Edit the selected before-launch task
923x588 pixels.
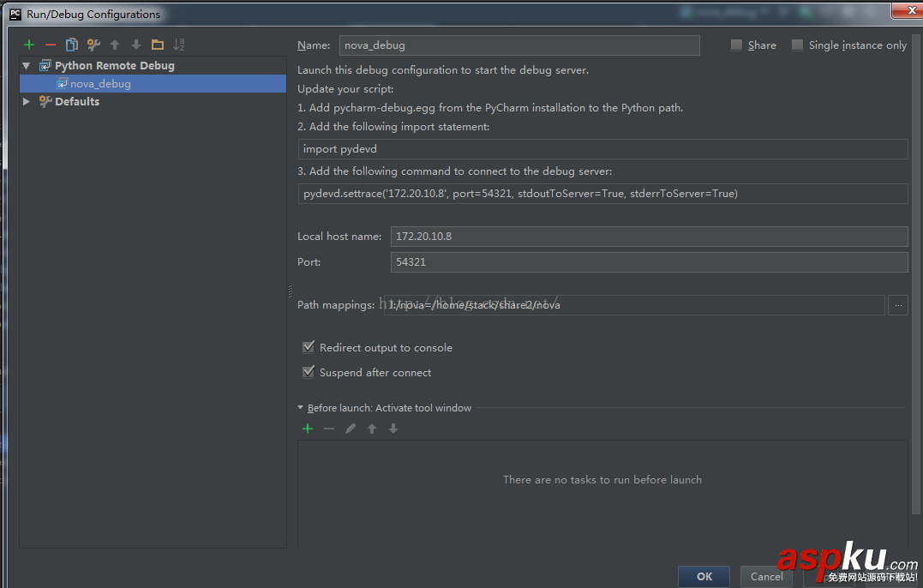pos(351,428)
